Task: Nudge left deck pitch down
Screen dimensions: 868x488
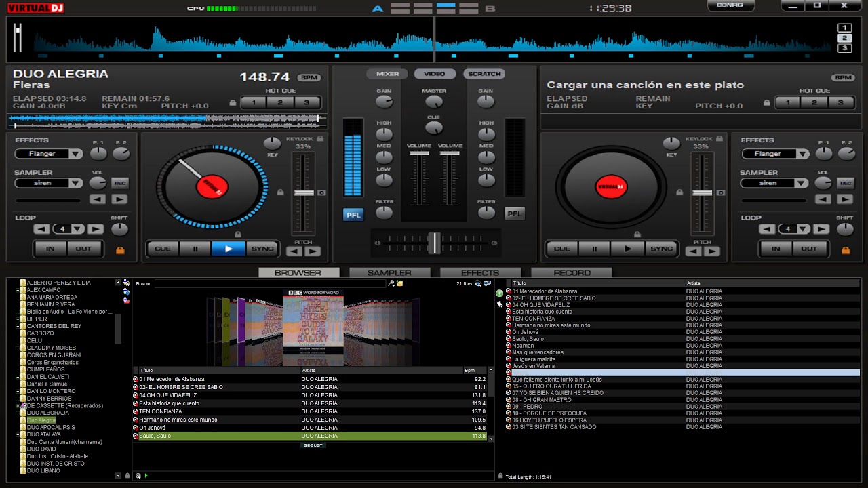Action: click(294, 251)
